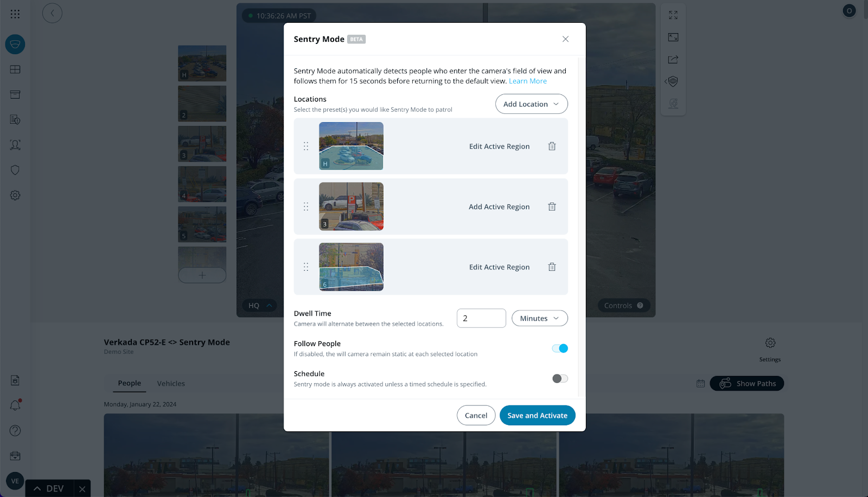This screenshot has width=868, height=497.
Task: Click Save and Activate button
Action: coord(537,416)
